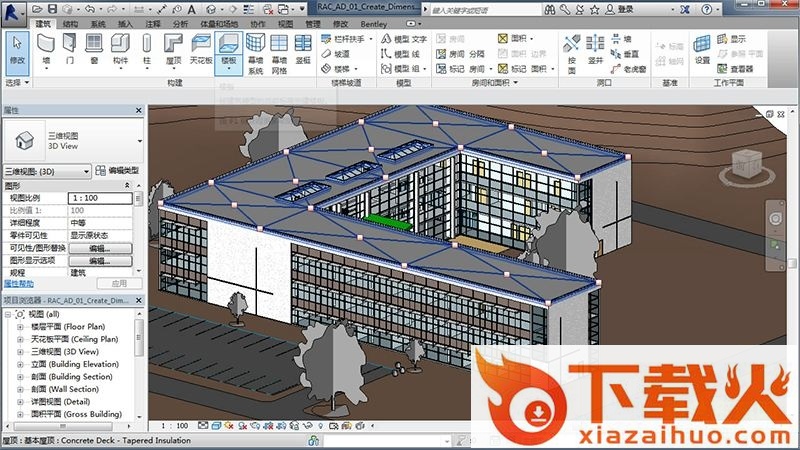Screen dimensions: 800x450
Task: Click 编辑 button for 图形显示选项
Action: (x=100, y=260)
